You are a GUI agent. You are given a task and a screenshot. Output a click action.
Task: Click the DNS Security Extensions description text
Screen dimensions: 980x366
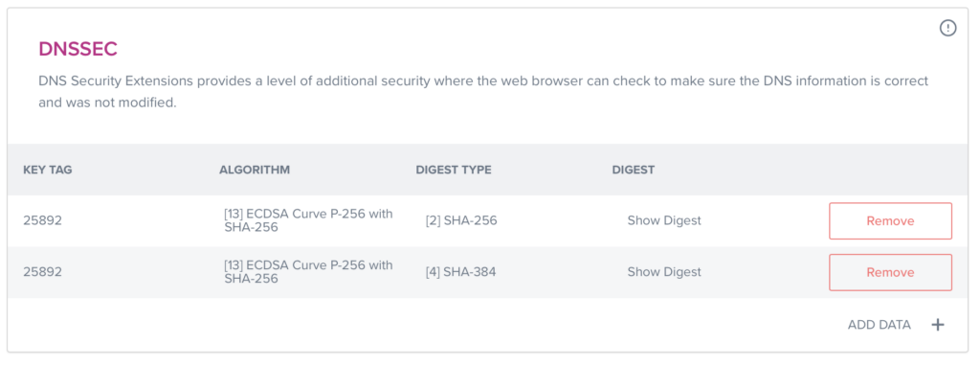(x=483, y=91)
